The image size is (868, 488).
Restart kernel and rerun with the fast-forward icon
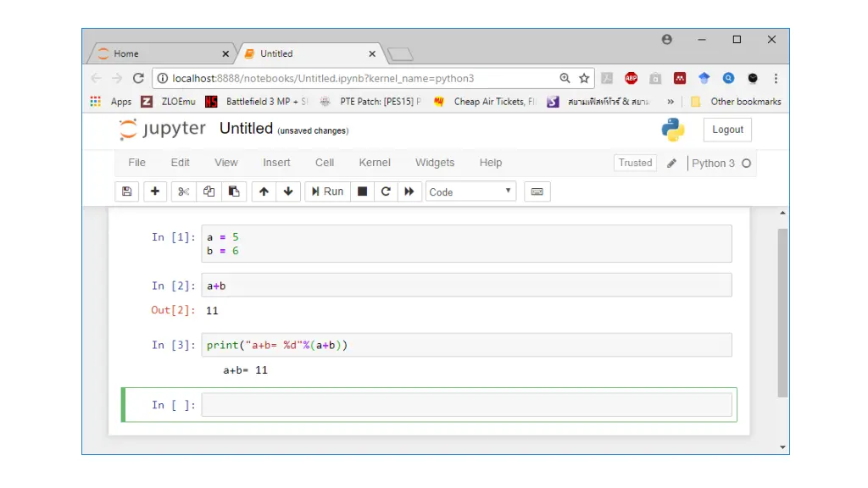tap(409, 191)
